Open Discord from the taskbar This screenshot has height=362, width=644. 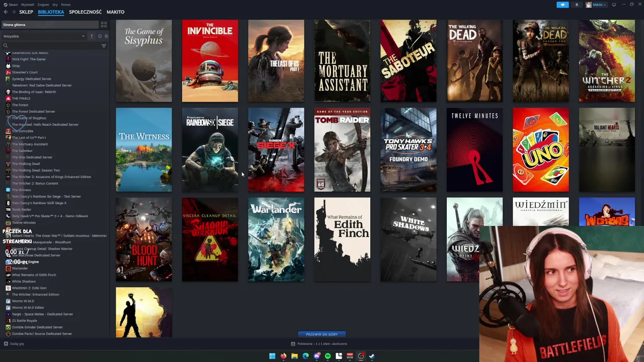[316, 356]
